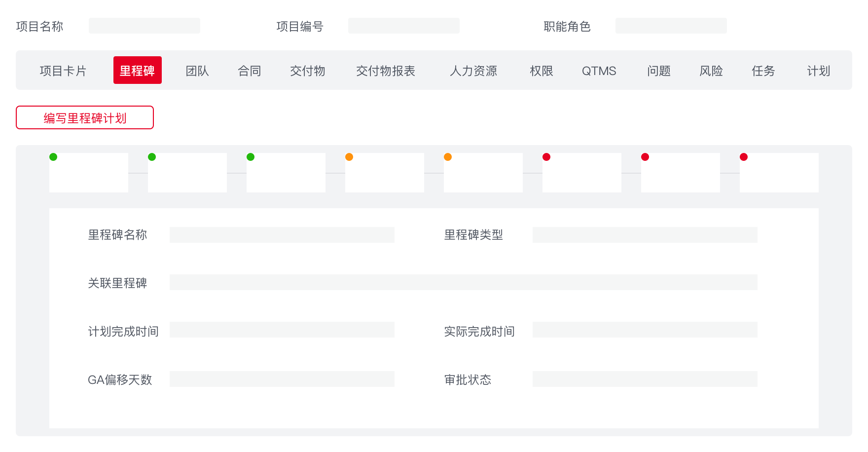Click the 职能角色 input field
Viewport: 868px width, 452px height.
(671, 26)
